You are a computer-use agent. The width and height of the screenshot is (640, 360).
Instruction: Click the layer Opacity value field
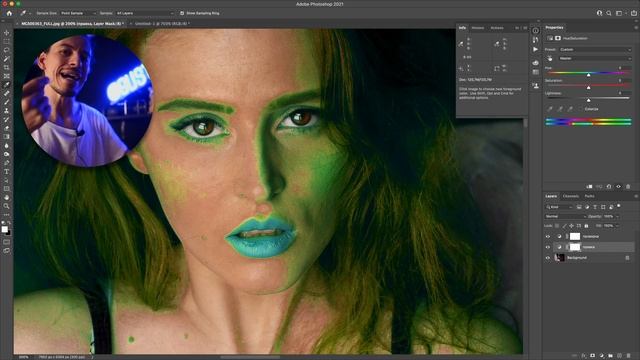608,216
